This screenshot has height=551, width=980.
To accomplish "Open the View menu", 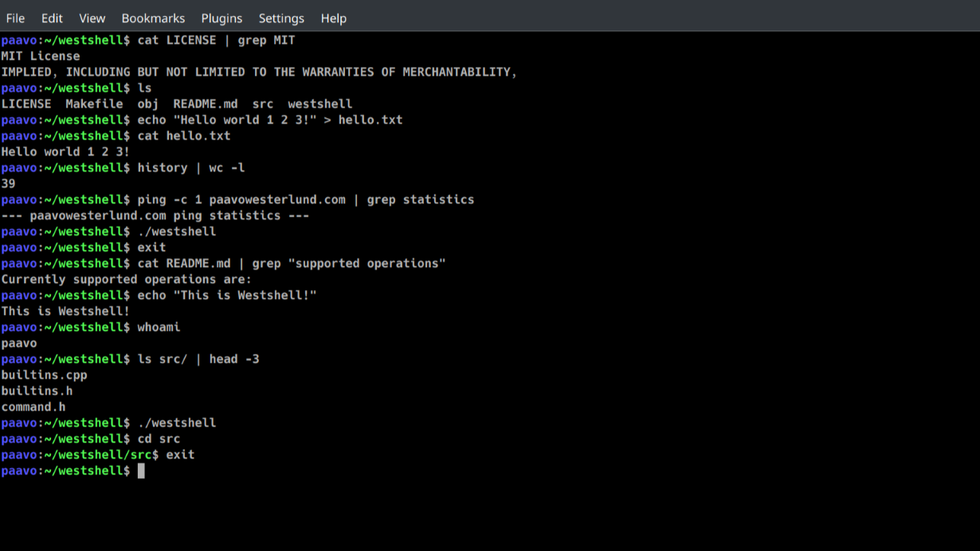I will 92,18.
